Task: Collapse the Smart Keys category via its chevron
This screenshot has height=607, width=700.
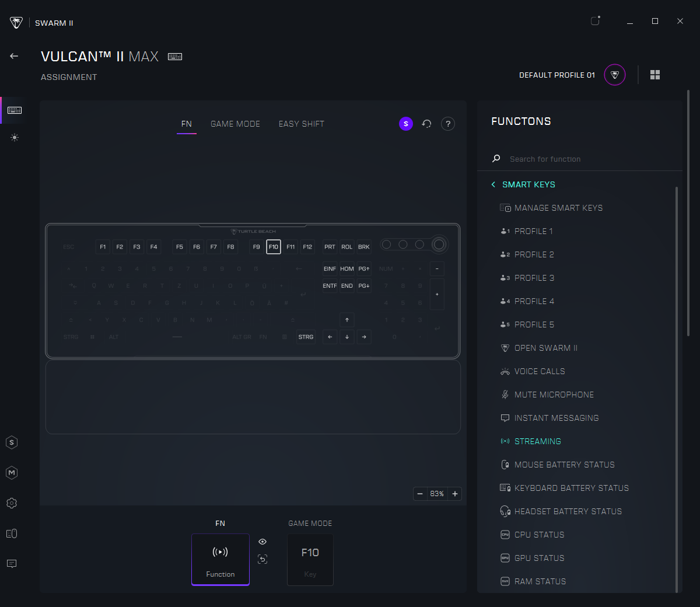Action: [493, 184]
